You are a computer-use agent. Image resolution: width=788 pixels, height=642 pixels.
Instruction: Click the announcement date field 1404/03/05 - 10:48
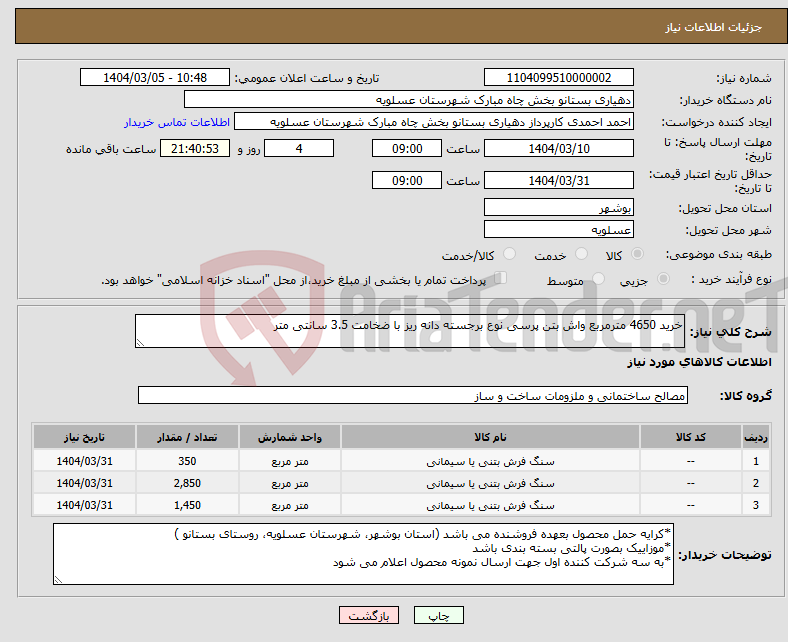(x=155, y=77)
